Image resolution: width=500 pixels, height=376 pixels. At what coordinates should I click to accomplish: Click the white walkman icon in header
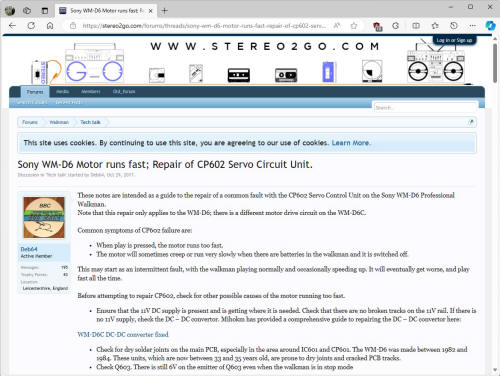coord(157,75)
